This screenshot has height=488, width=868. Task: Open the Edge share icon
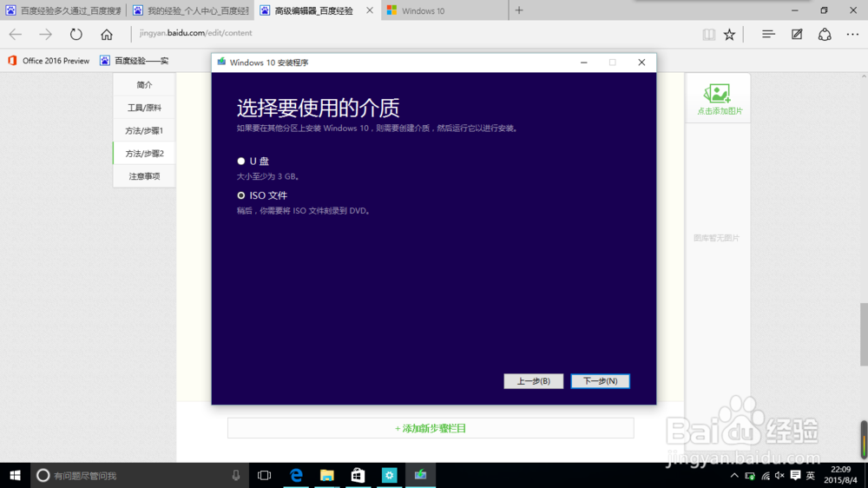point(825,35)
